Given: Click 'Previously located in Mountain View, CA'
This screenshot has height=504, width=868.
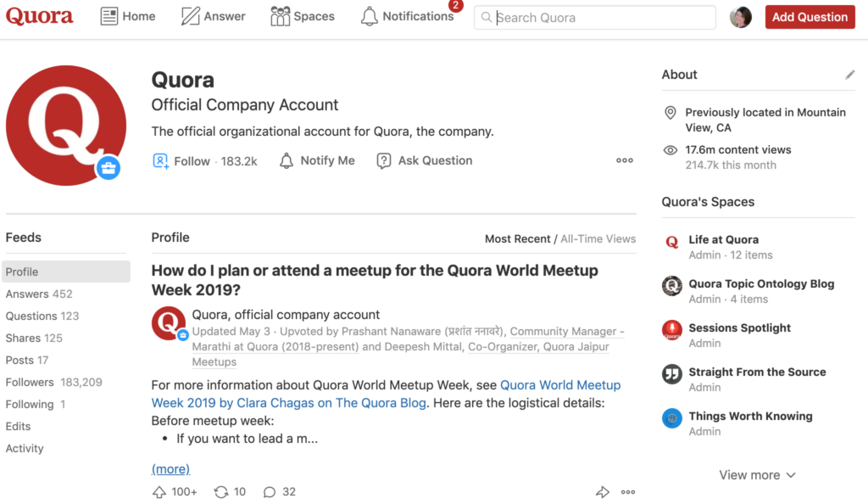Looking at the screenshot, I should [765, 120].
